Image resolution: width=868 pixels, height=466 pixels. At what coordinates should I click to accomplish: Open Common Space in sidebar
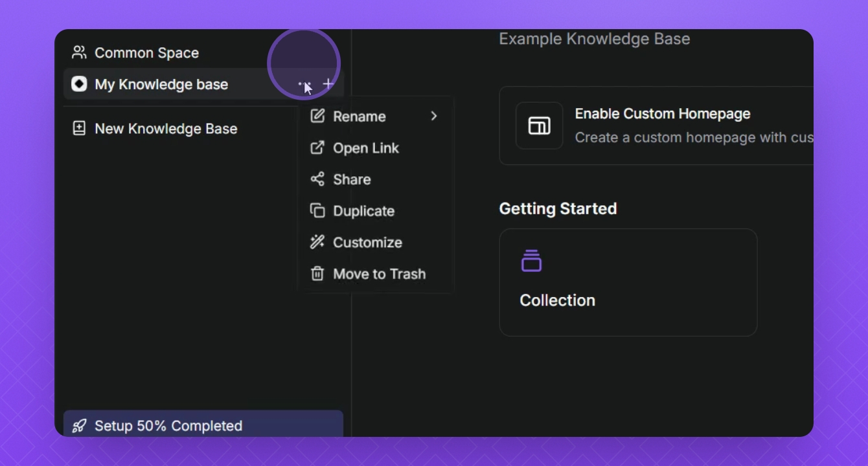pos(146,53)
